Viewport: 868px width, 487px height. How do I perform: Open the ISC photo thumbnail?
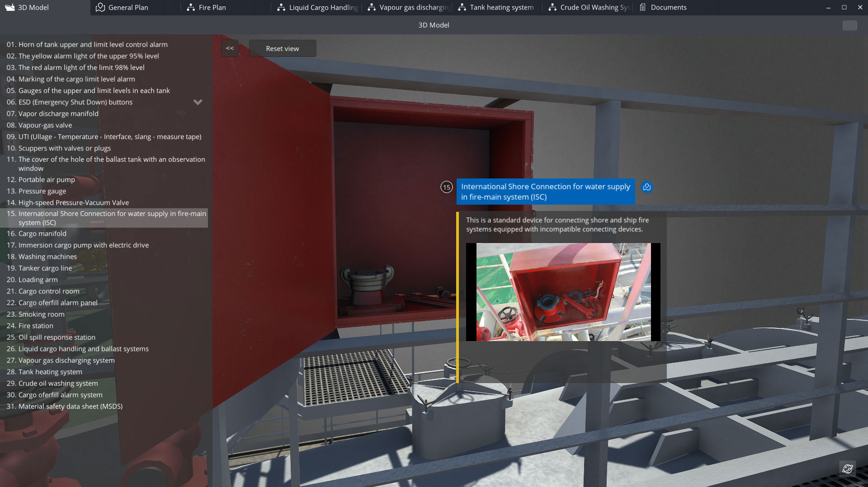point(563,292)
